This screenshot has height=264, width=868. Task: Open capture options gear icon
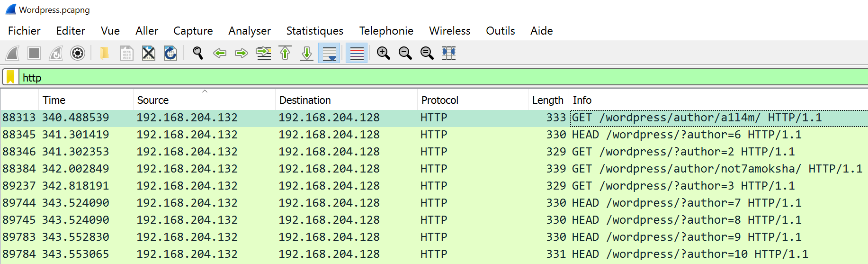[x=78, y=53]
